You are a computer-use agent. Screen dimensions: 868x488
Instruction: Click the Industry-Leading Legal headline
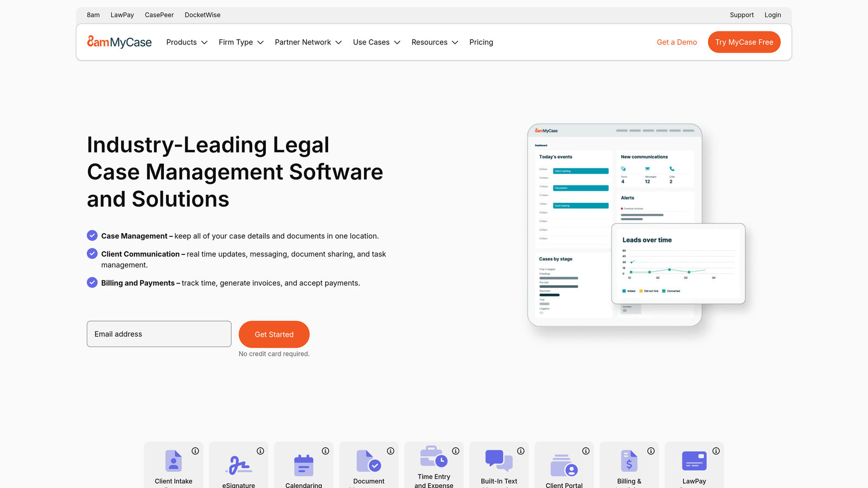[x=235, y=172]
